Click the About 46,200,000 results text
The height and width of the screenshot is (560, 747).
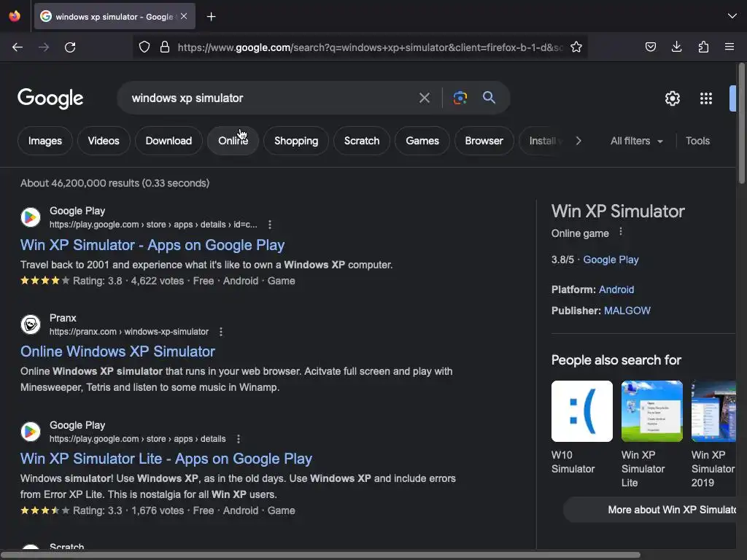tap(115, 183)
